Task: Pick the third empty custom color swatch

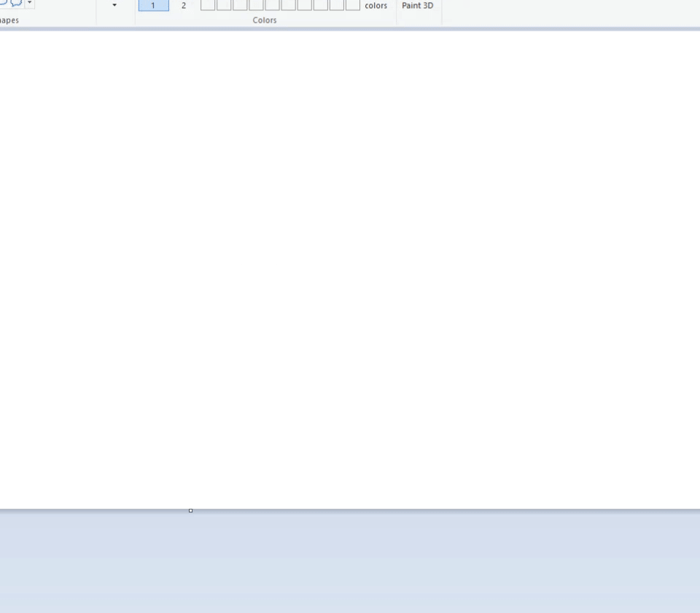Action: [x=240, y=4]
